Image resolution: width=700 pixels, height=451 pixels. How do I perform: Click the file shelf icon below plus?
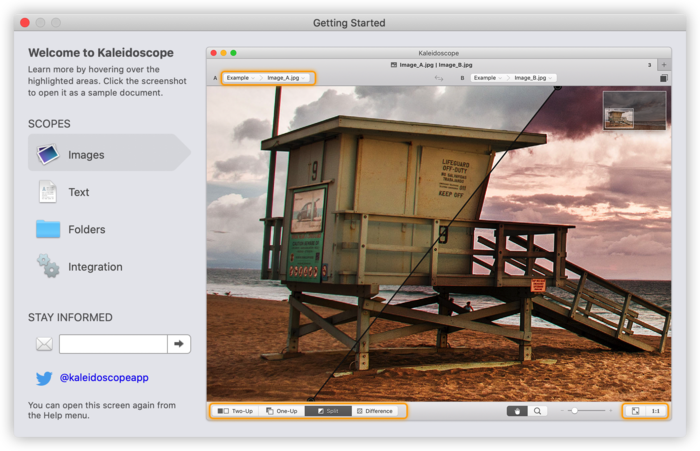664,78
